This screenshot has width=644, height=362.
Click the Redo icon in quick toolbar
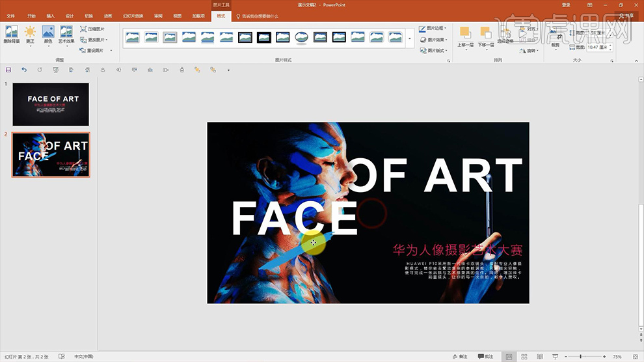pos(40,70)
